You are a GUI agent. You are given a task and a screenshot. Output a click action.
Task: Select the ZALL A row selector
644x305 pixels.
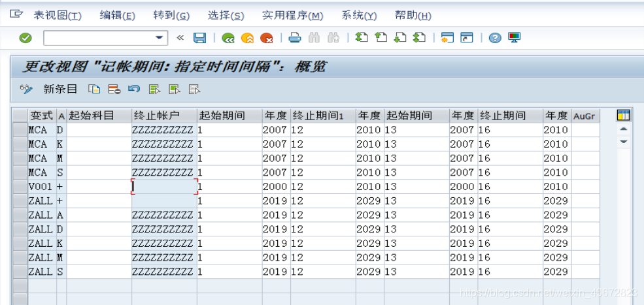[x=20, y=215]
